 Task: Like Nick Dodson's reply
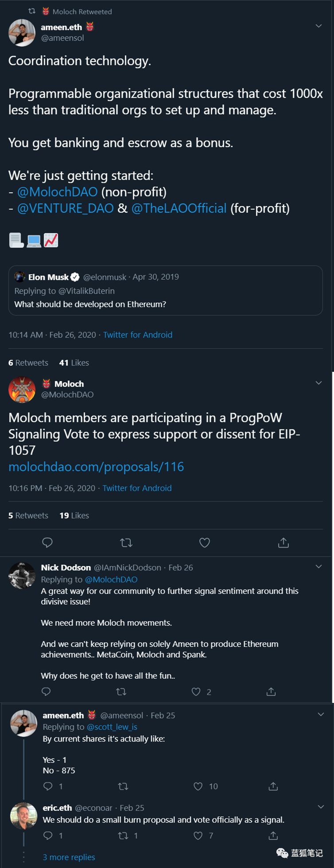pos(196,691)
